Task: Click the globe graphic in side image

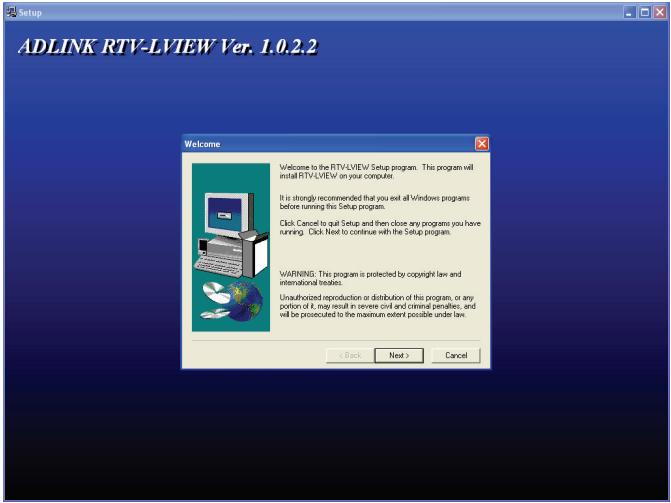Action: (246, 301)
